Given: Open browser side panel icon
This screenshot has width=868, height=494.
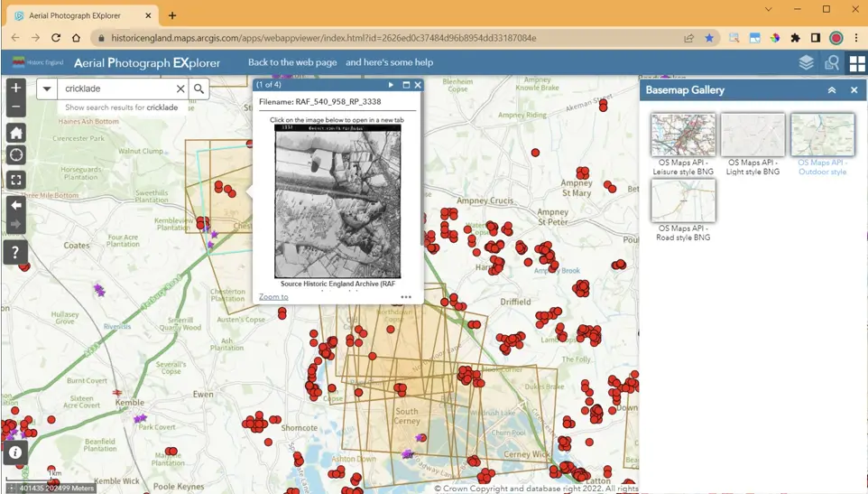Looking at the screenshot, I should [x=816, y=38].
